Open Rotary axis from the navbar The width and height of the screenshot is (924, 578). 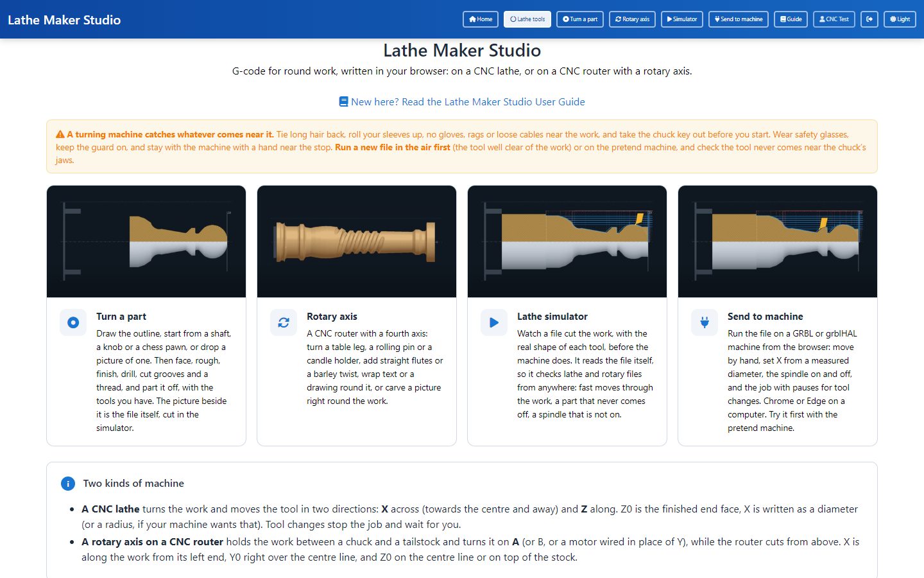[632, 19]
